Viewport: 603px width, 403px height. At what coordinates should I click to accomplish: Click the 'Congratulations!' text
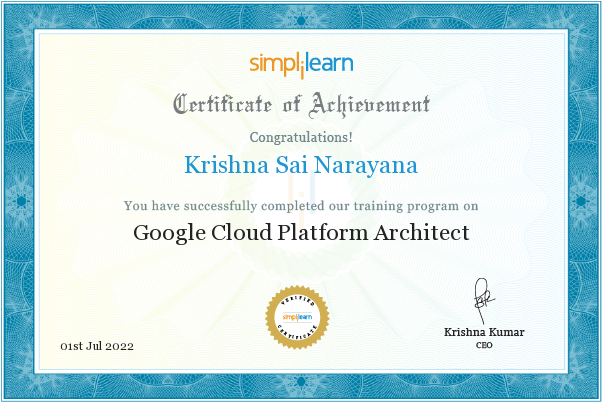click(301, 137)
